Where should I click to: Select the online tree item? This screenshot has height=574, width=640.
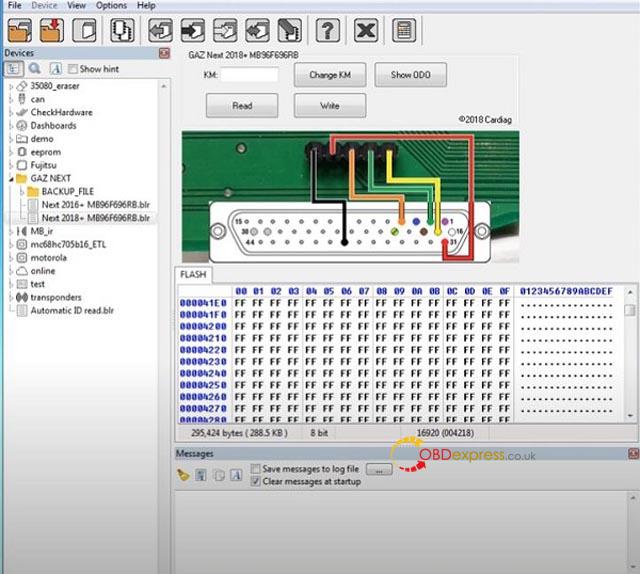pyautogui.click(x=43, y=271)
